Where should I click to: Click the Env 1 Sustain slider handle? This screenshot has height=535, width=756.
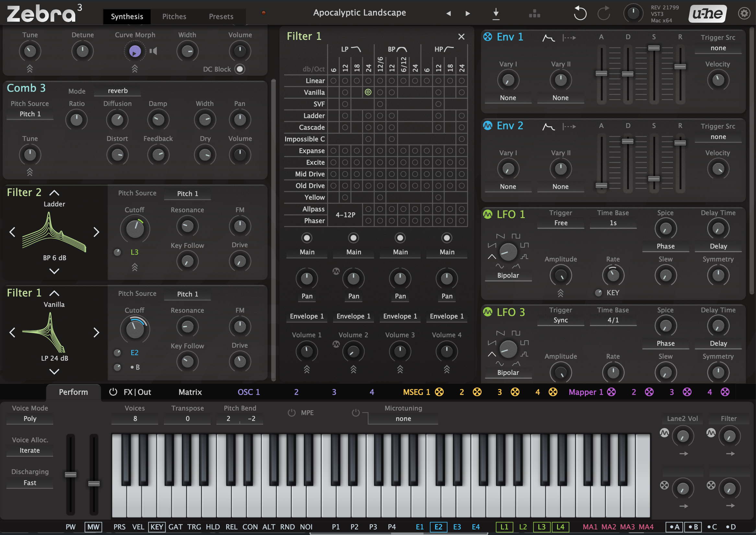click(x=654, y=48)
